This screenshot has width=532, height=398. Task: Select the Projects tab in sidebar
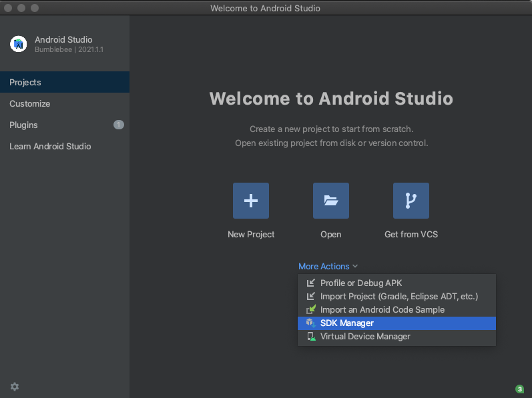tap(65, 82)
